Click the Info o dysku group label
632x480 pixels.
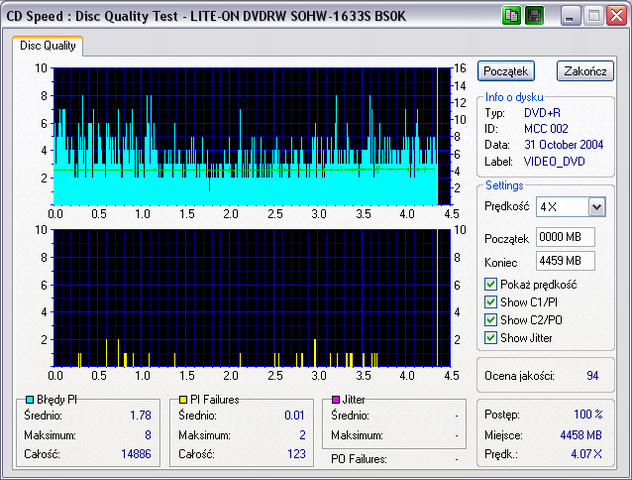(x=514, y=97)
